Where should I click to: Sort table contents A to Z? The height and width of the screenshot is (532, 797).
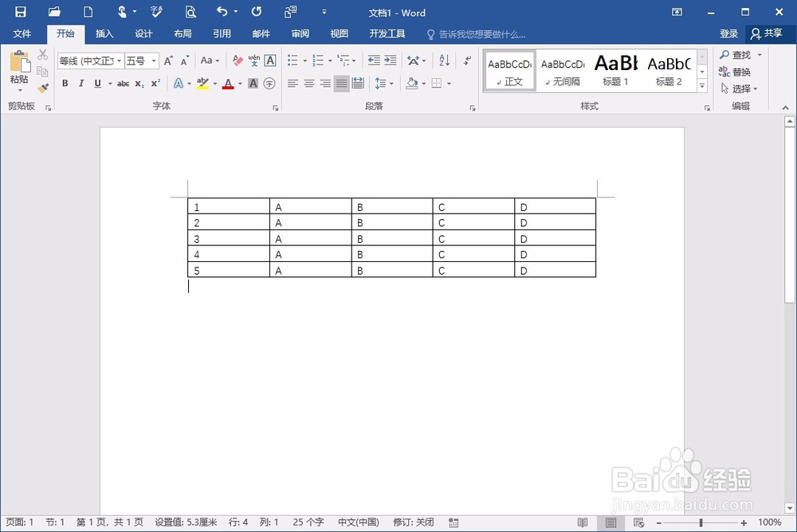tap(444, 61)
